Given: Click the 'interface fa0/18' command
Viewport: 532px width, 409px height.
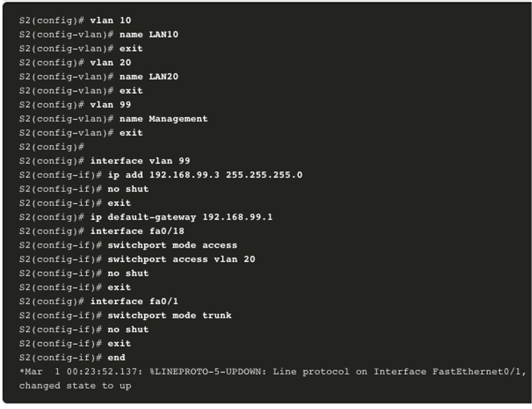Looking at the screenshot, I should (137, 231).
